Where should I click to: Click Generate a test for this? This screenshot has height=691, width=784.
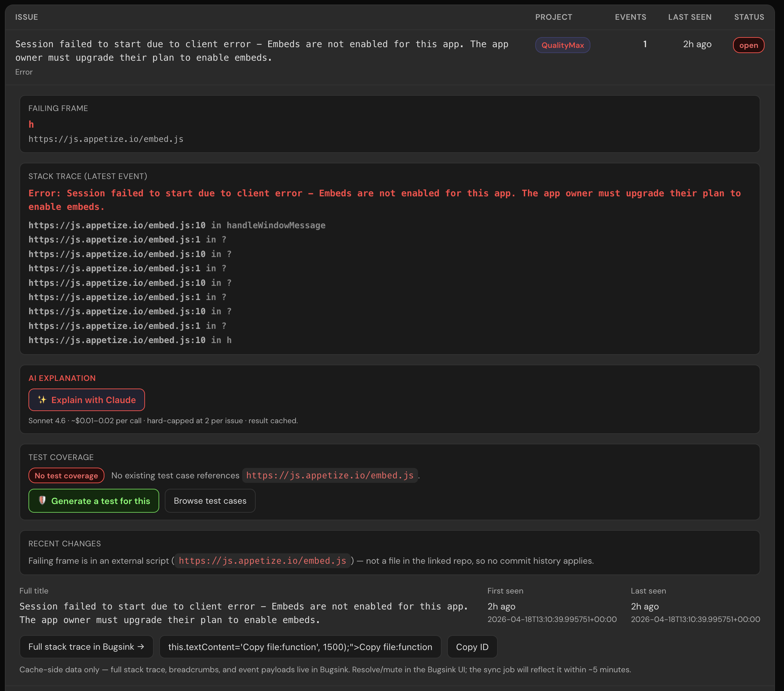94,501
